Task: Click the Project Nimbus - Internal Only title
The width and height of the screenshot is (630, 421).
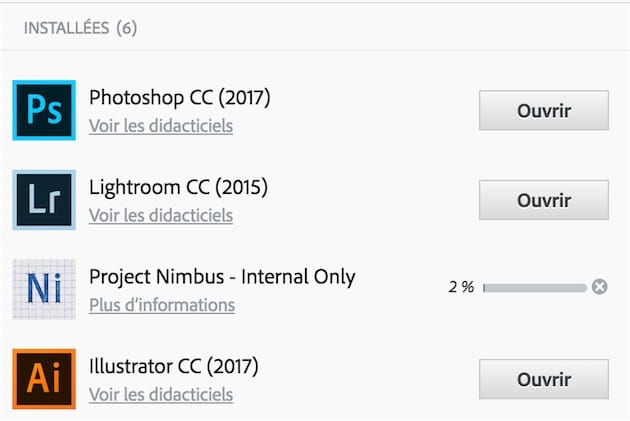Action: click(x=222, y=277)
